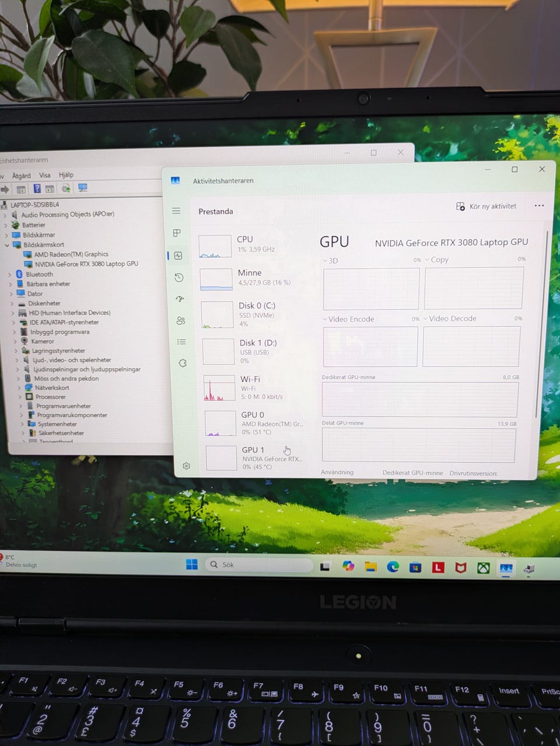This screenshot has height=746, width=560.
Task: Open the Details list sidebar icon
Action: (x=181, y=342)
